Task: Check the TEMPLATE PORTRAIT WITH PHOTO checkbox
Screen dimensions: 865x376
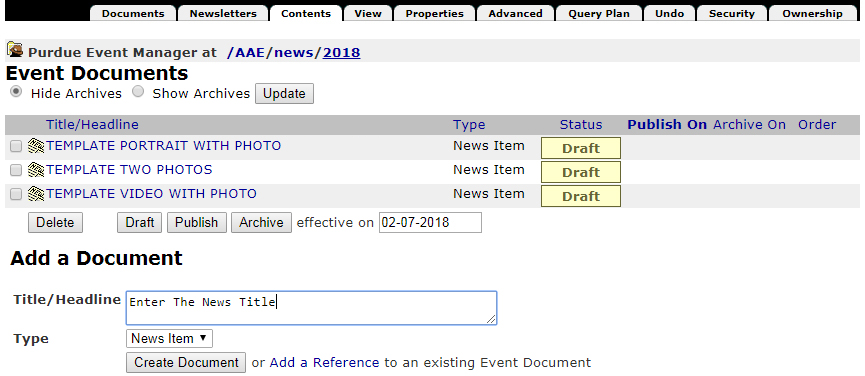Action: click(16, 146)
